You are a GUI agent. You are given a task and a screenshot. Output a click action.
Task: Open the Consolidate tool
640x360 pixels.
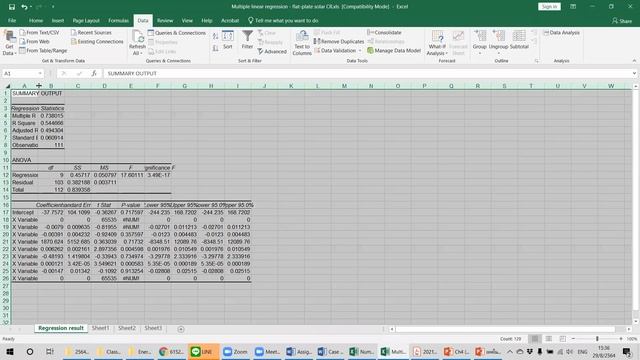384,32
